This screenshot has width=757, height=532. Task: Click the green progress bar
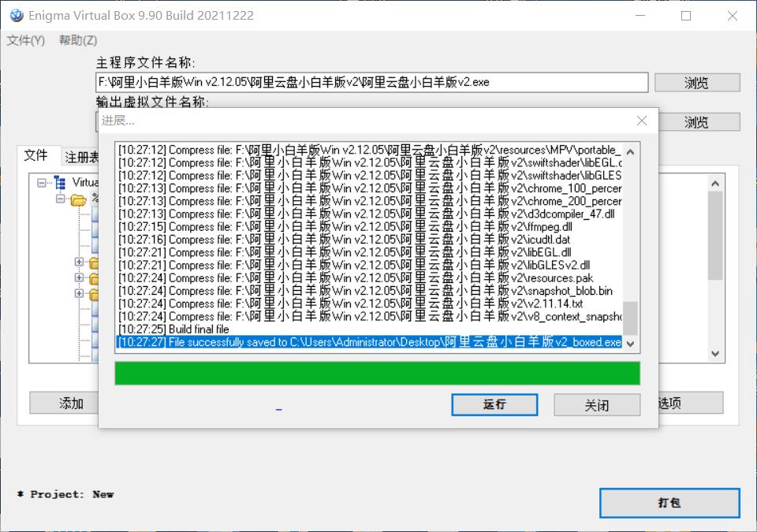click(377, 373)
